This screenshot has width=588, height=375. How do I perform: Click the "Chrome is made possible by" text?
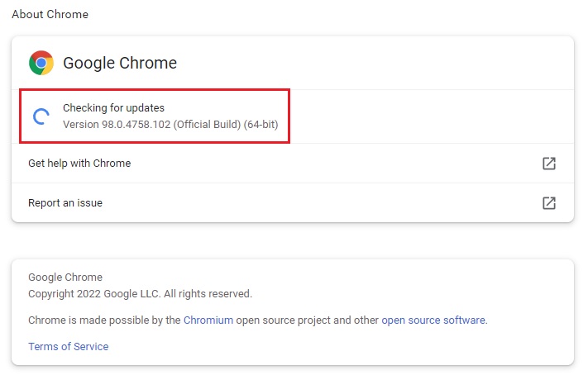104,320
